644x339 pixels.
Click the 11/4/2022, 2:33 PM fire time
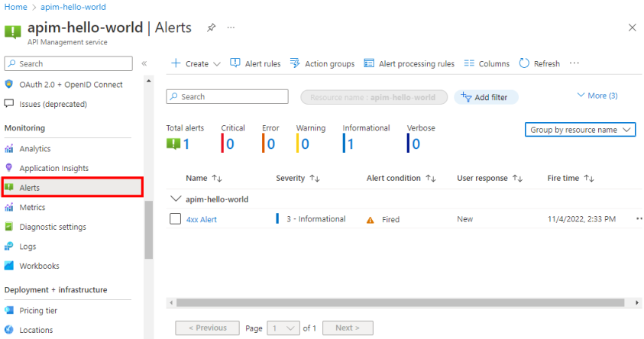(x=581, y=219)
